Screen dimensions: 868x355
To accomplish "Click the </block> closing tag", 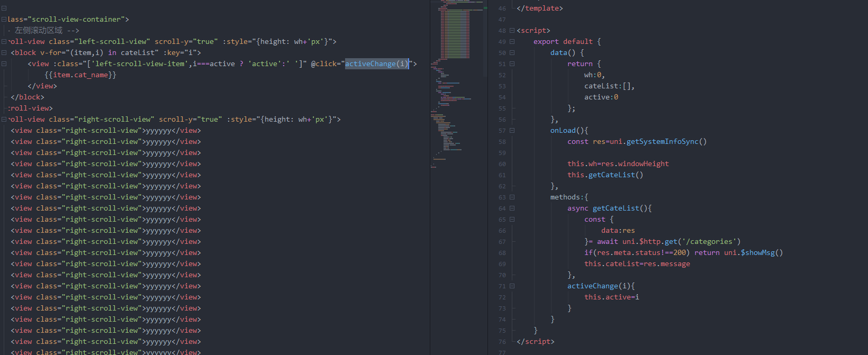I will pyautogui.click(x=28, y=97).
